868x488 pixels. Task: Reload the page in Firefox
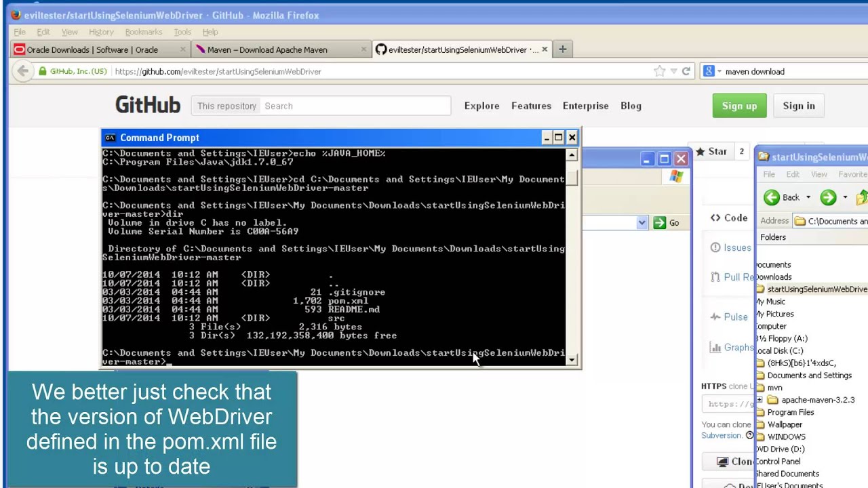pos(686,71)
